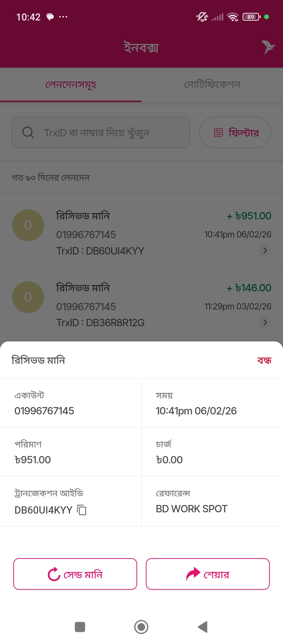Image resolution: width=283 pixels, height=644 pixels.
Task: Expand the ৳951.00 transaction chevron
Action: pos(265,251)
